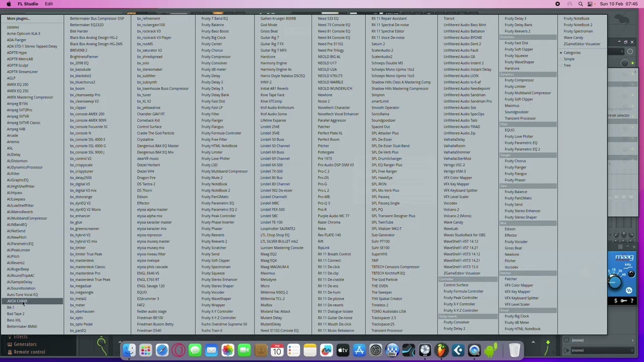Screen dimensions: 644x362
Task: Select the highlighted AVOX CHOIR entry
Action: [33, 301]
